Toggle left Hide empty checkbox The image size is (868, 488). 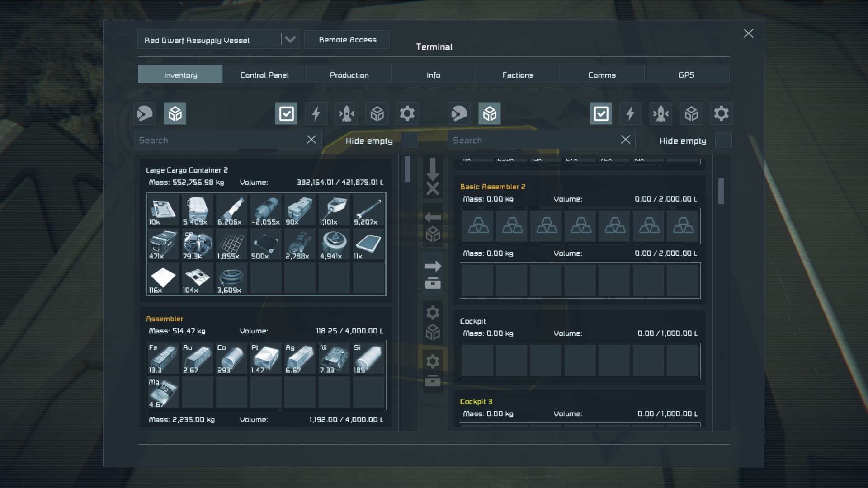[x=409, y=141]
